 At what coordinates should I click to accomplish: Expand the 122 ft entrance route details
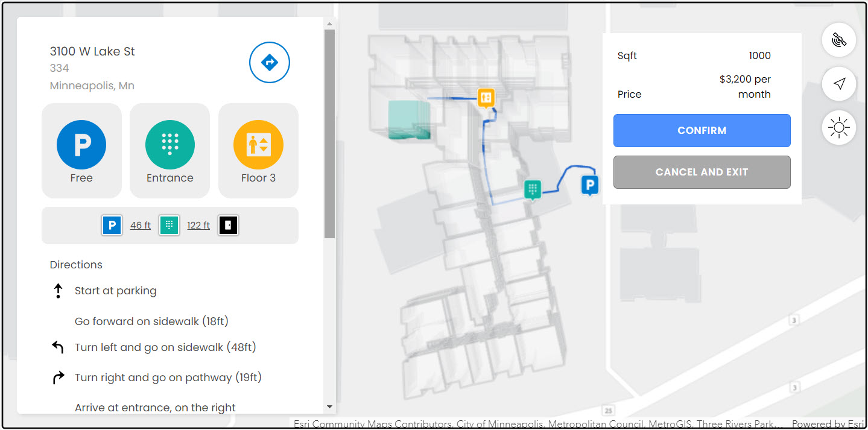(198, 225)
